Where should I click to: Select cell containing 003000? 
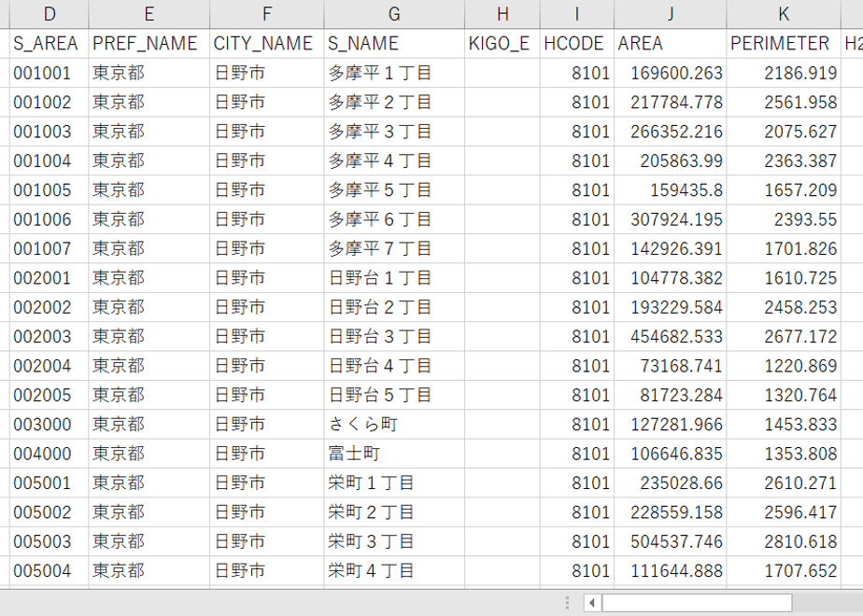click(x=49, y=424)
